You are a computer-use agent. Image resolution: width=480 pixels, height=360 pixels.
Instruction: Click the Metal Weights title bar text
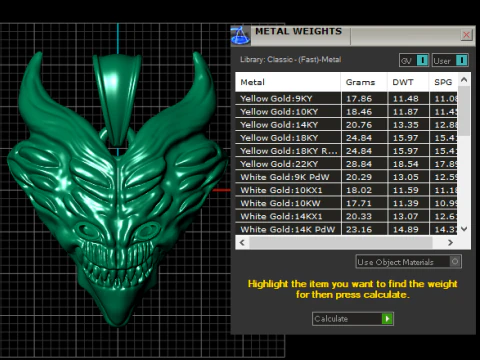[298, 31]
